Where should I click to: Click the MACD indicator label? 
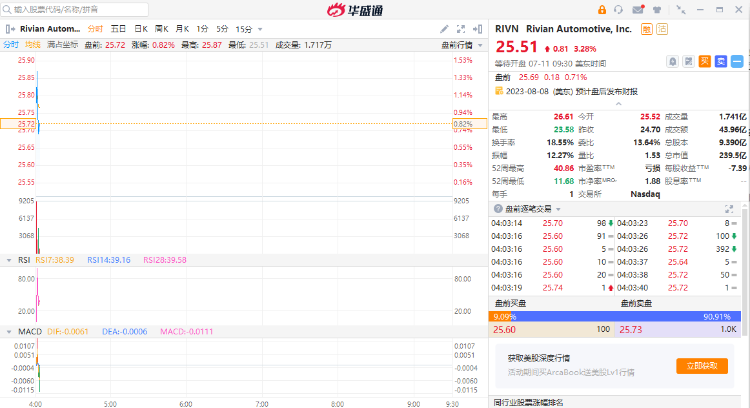tap(30, 331)
